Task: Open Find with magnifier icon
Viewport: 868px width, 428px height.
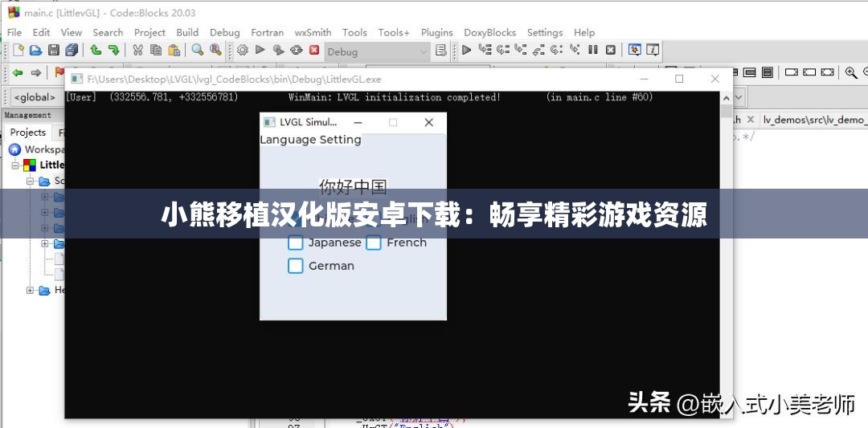Action: pos(198,51)
